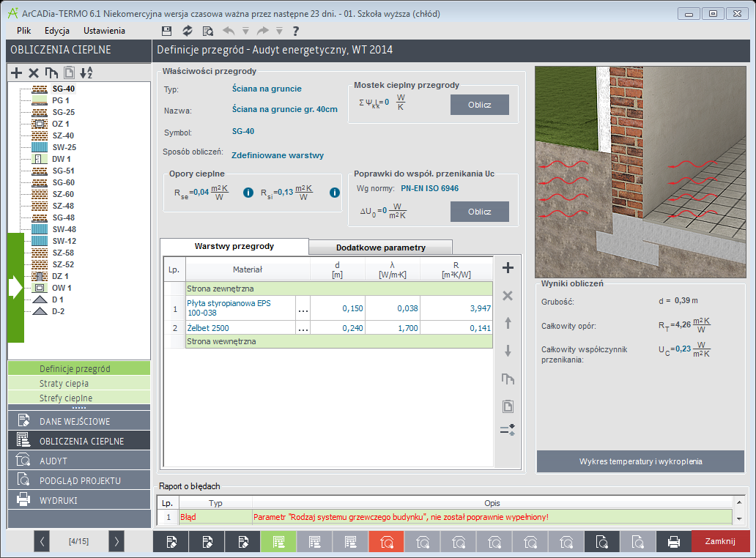Click paste layer icon beside table
Viewport: 756px width, 558px height.
(508, 406)
